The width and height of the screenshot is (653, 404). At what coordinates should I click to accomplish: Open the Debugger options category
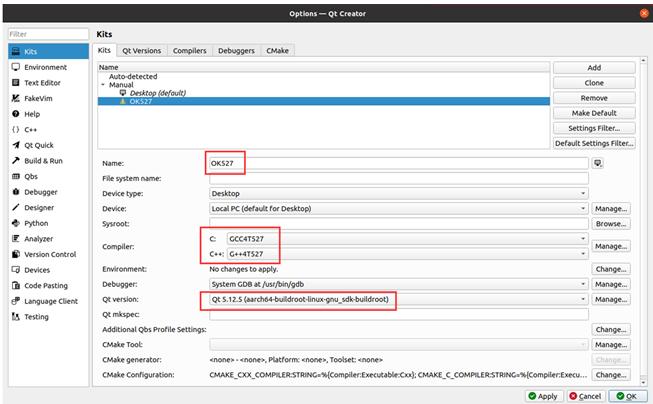[48, 192]
